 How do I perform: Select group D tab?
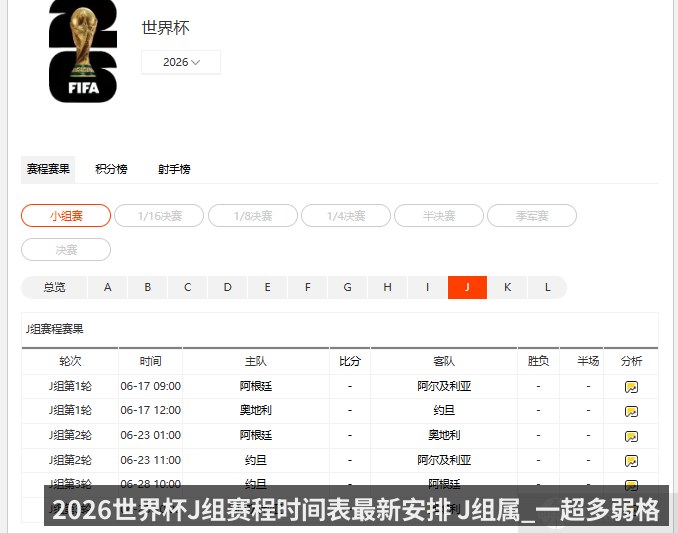[x=227, y=287]
